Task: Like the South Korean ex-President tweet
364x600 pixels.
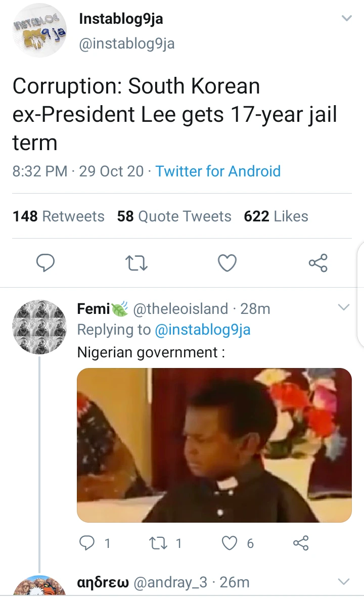Action: click(227, 263)
